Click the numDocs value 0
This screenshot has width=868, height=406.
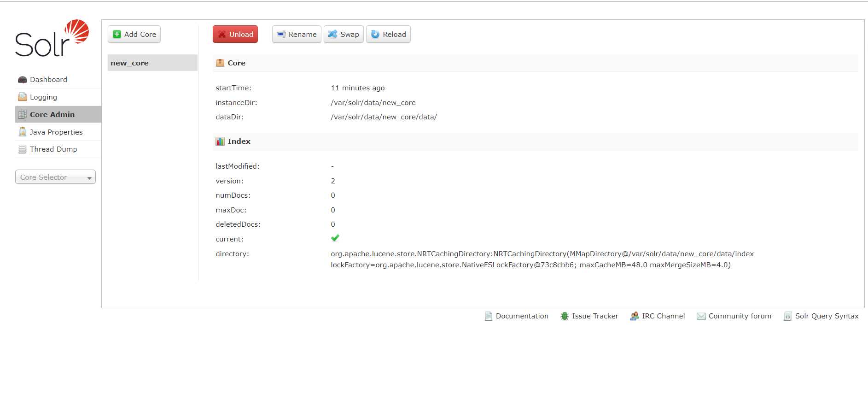(333, 195)
